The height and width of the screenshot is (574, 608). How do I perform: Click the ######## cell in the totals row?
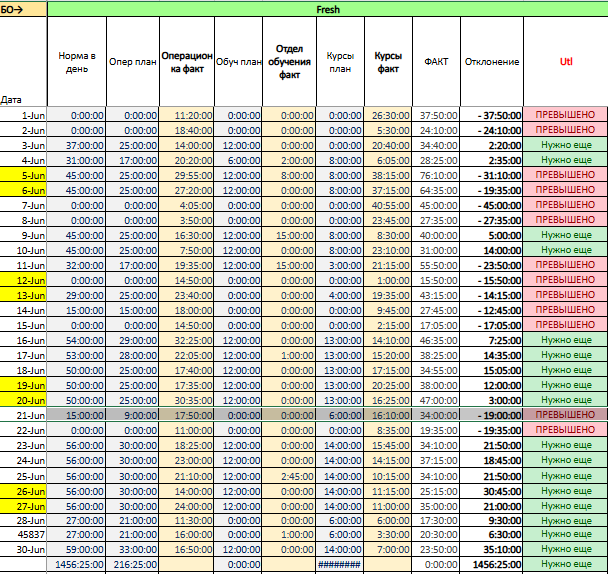coord(340,565)
